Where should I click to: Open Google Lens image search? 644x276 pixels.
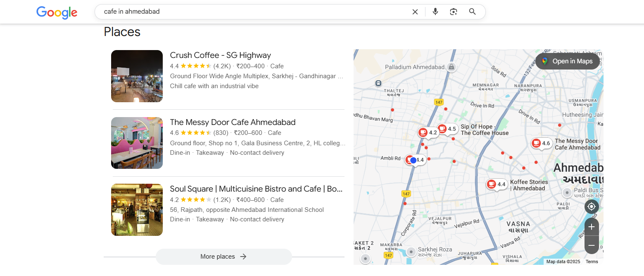454,12
